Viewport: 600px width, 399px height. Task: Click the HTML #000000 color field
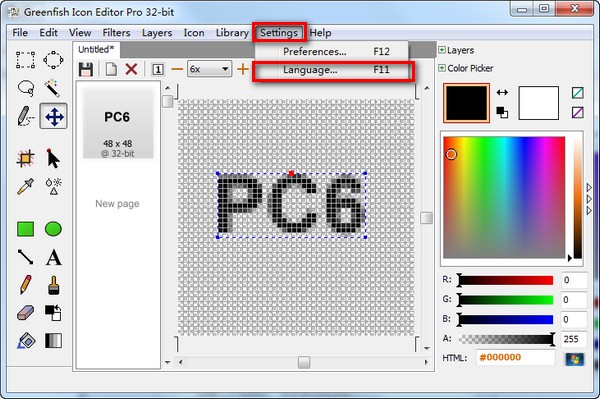(x=515, y=358)
